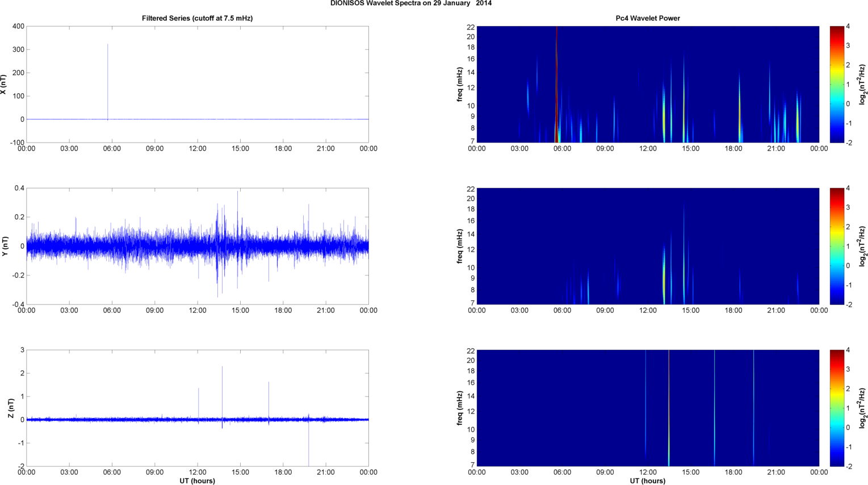The width and height of the screenshot is (868, 485).
Task: Click the figure title 'DIONISOS Wavelet Spectra on 29 January 2014'
Action: [x=411, y=3]
